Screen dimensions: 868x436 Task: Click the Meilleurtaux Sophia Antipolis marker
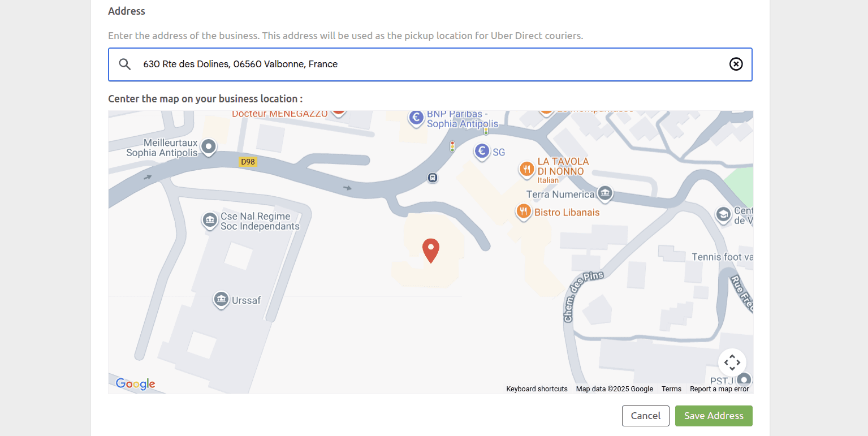tap(208, 147)
